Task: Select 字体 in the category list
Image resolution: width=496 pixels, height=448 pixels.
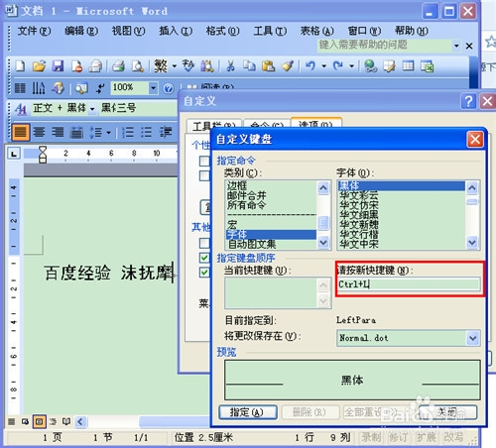Action: coord(271,235)
